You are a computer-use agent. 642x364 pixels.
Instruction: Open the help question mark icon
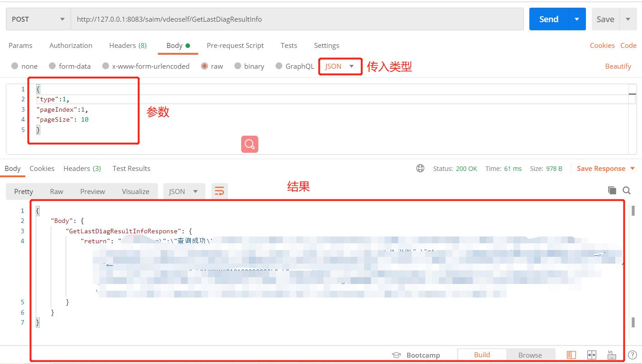tap(632, 355)
